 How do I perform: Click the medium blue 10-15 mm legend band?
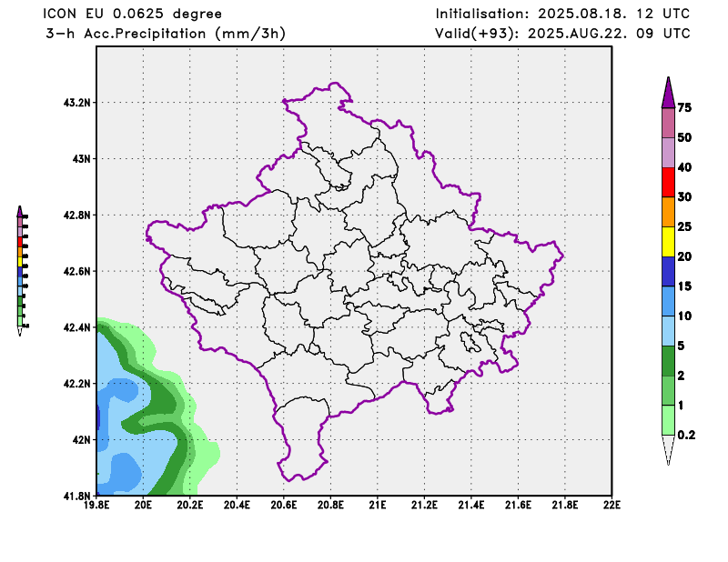coord(668,301)
